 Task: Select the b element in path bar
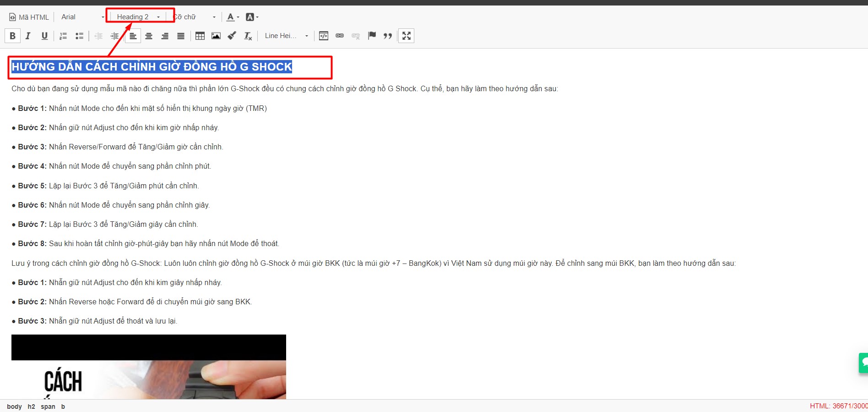pyautogui.click(x=63, y=407)
